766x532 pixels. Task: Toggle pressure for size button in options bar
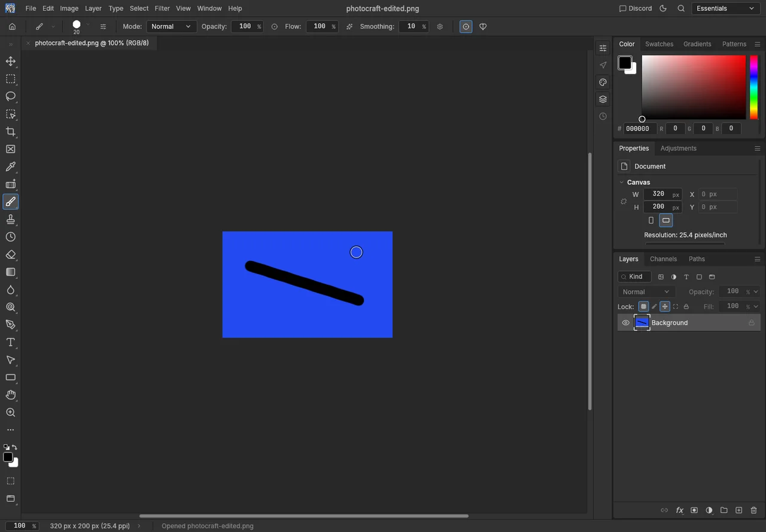point(466,26)
